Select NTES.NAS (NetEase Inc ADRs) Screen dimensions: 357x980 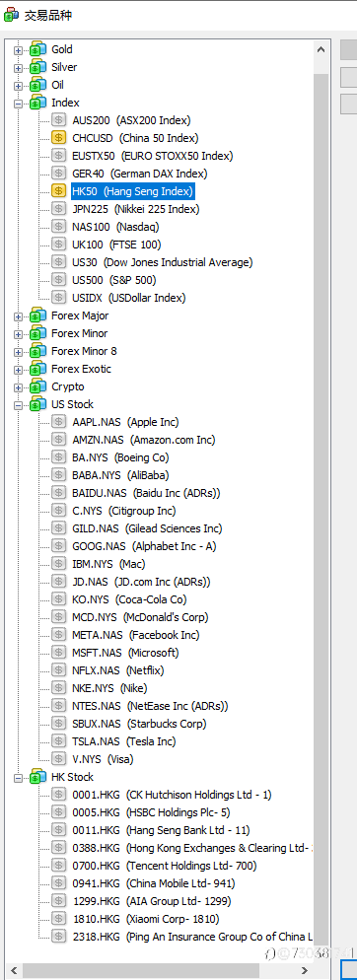coord(151,706)
